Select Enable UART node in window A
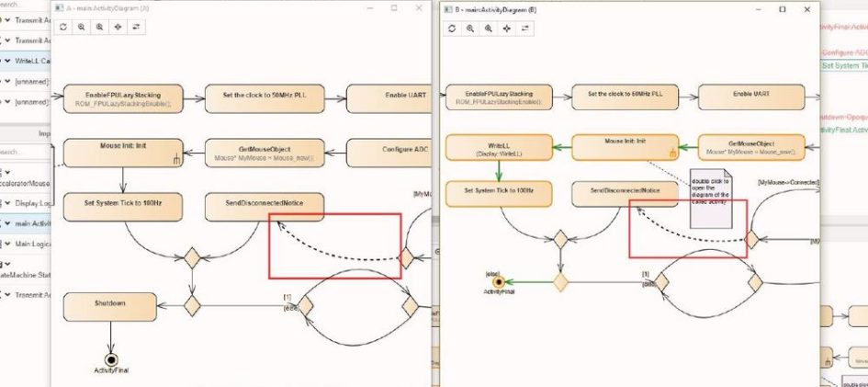This screenshot has width=868, height=387. tap(389, 98)
